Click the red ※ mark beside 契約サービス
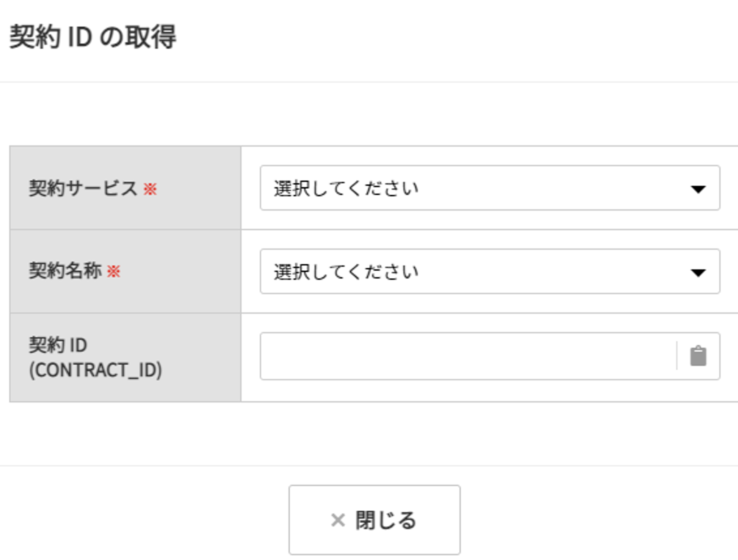Screen dimensions: 738x560 pyautogui.click(x=150, y=188)
